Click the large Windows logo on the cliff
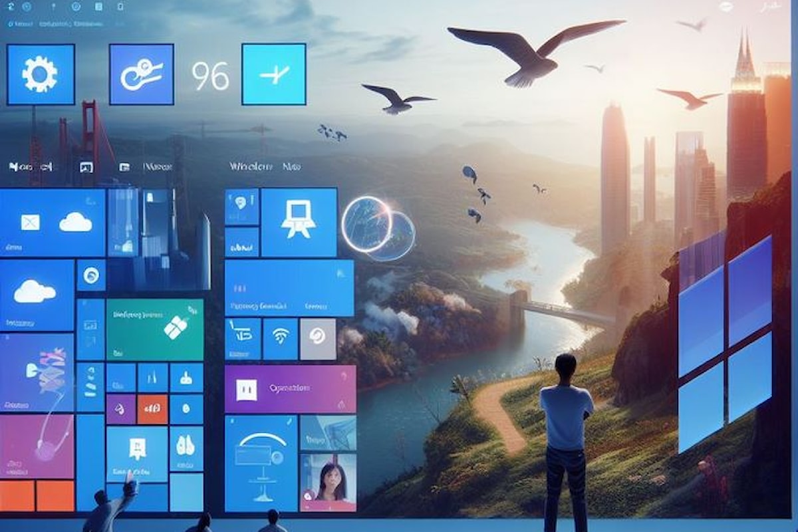The height and width of the screenshot is (532, 798). (x=724, y=346)
